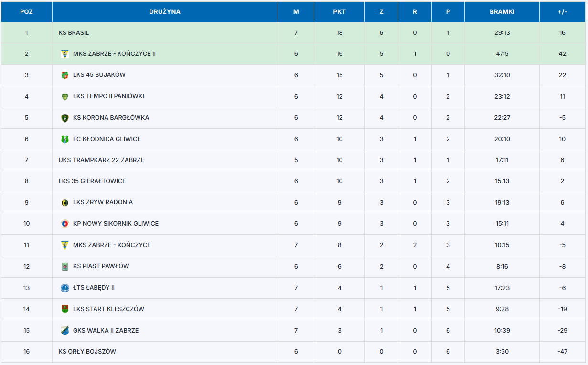Click the MKS Zabrze - Kończyce team name
The image size is (588, 365).
112,245
